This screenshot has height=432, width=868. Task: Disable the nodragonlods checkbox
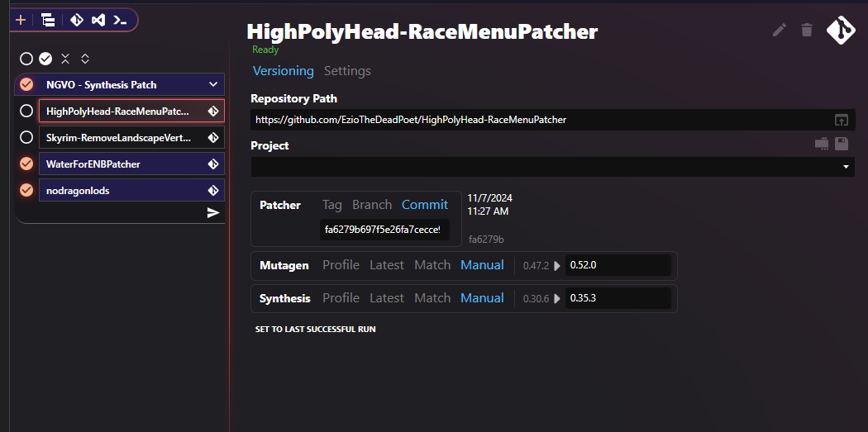(x=26, y=191)
